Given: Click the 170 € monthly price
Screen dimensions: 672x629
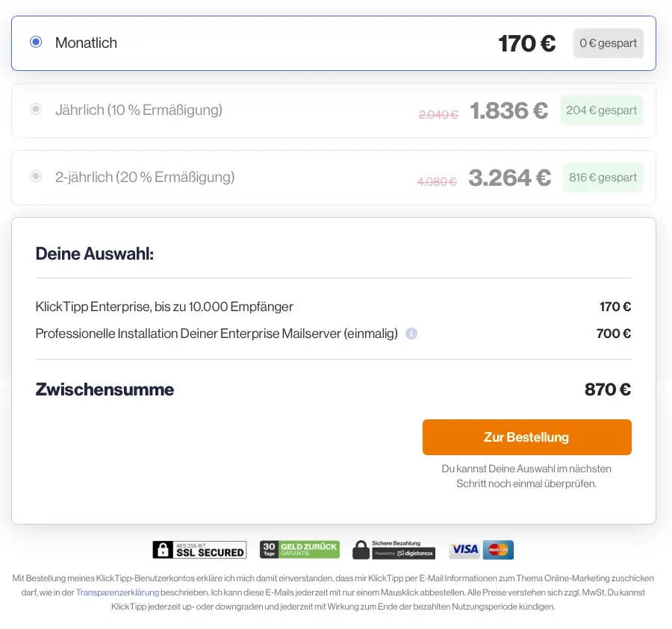Looking at the screenshot, I should pyautogui.click(x=527, y=43).
